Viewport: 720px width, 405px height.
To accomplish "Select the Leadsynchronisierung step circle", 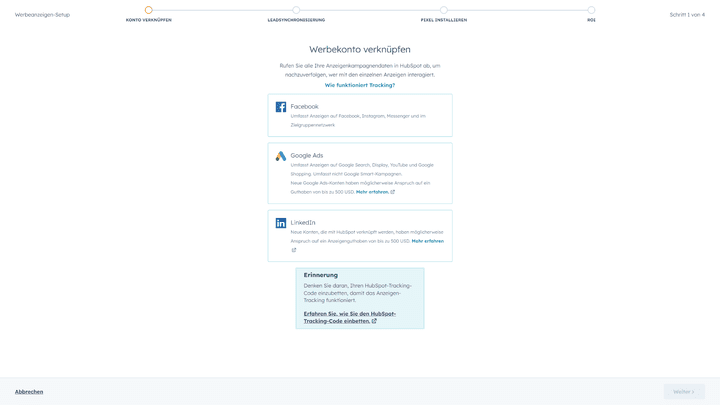I will pyautogui.click(x=296, y=10).
